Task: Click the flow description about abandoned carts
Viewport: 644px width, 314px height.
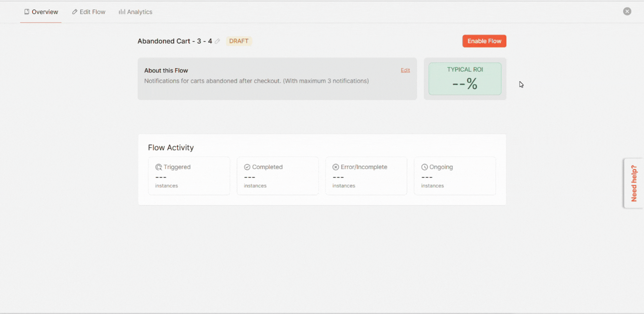Action: 257,81
